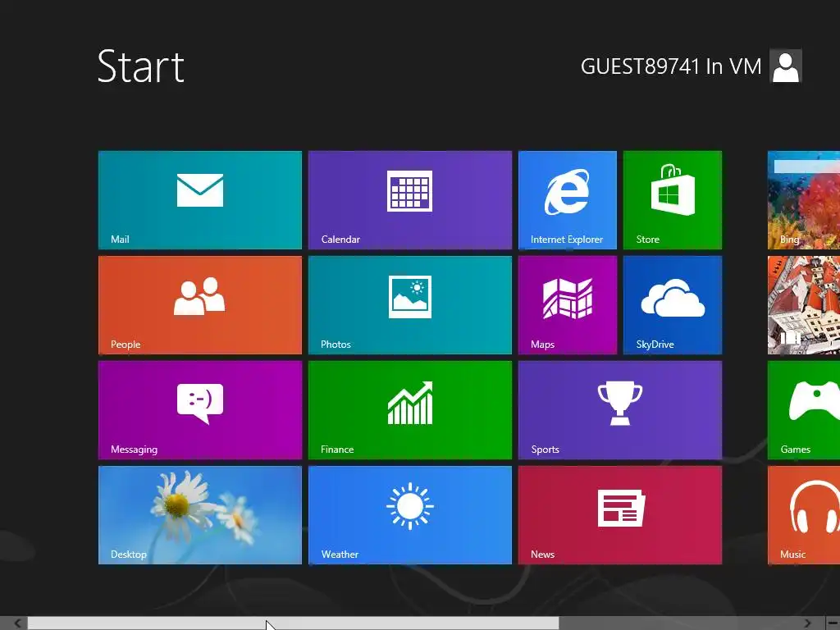
Task: Open the Bing tile
Action: pos(804,200)
